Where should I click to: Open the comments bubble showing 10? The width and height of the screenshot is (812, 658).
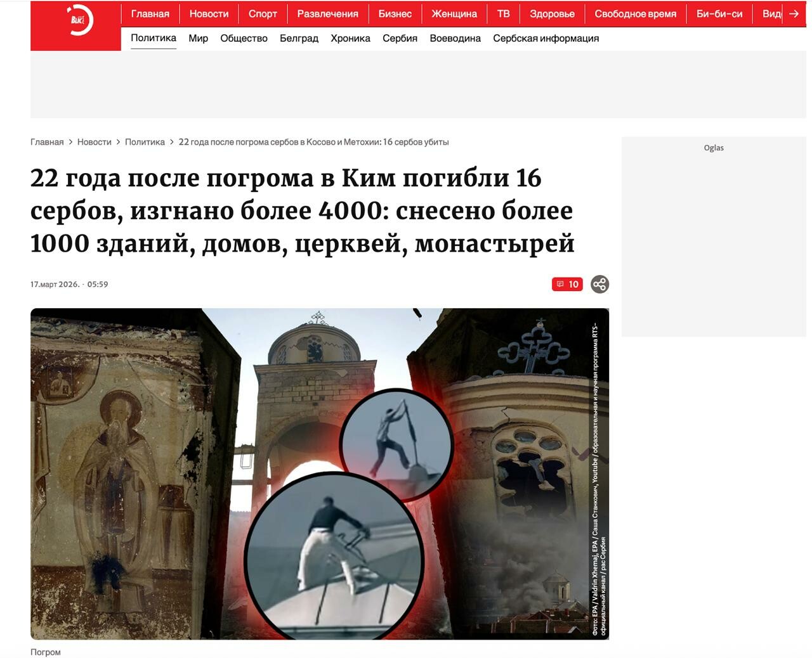pyautogui.click(x=567, y=284)
